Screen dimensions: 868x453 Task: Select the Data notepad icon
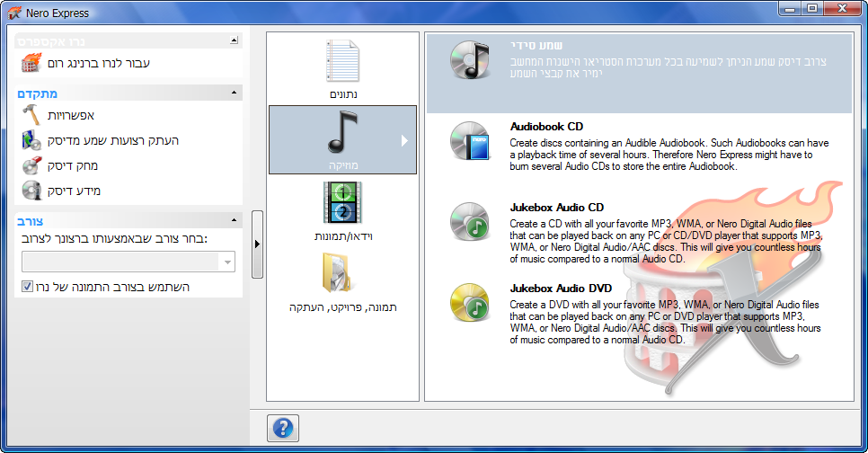click(342, 61)
